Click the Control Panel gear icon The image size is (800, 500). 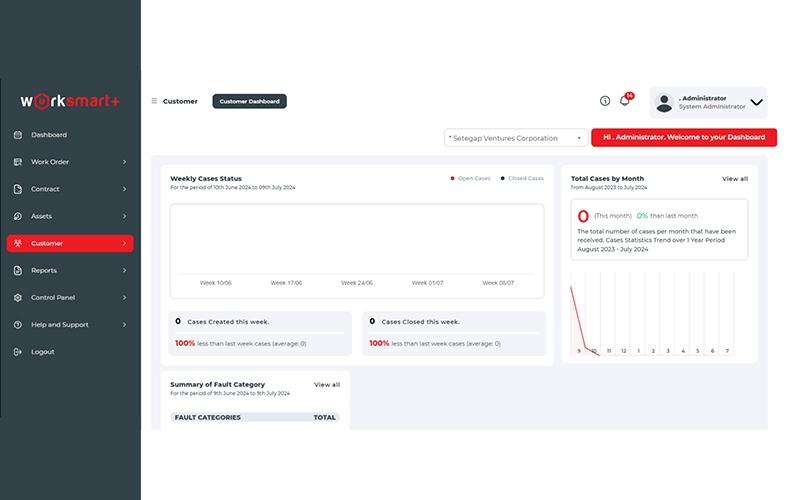pos(18,297)
